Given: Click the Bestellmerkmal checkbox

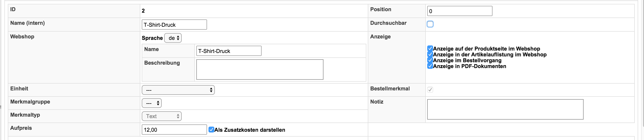Looking at the screenshot, I should point(430,90).
